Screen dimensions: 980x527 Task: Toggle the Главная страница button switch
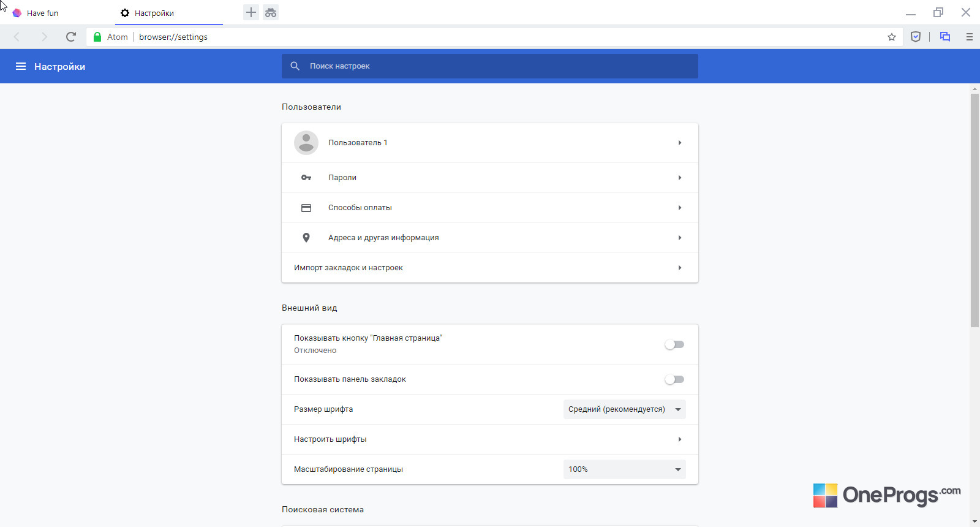(674, 344)
